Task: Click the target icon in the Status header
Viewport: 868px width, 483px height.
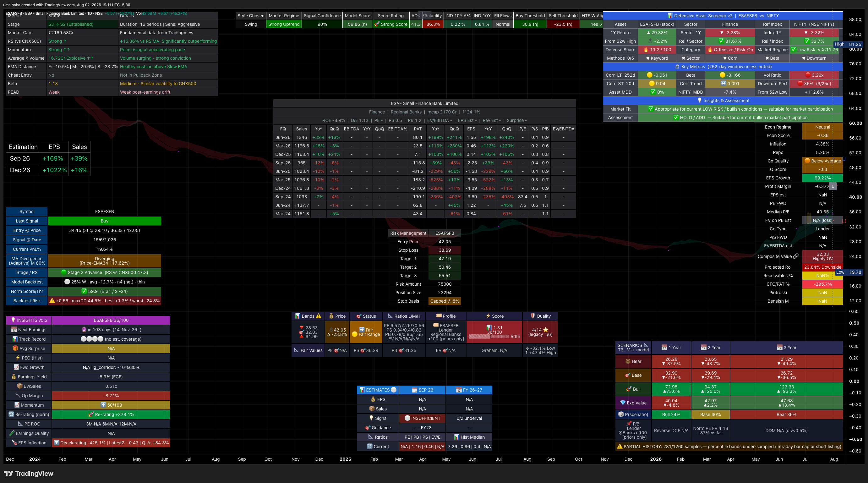Action: (x=359, y=316)
